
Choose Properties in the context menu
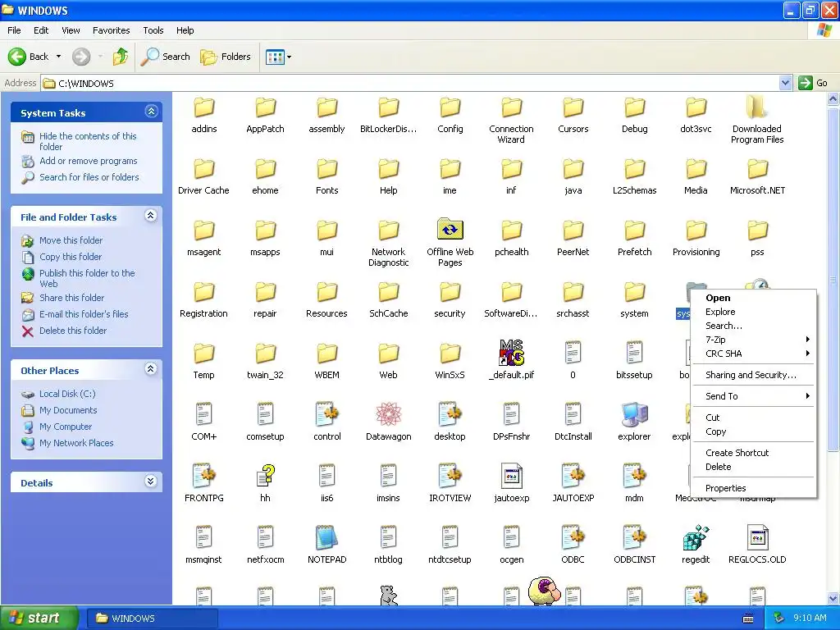click(753, 488)
